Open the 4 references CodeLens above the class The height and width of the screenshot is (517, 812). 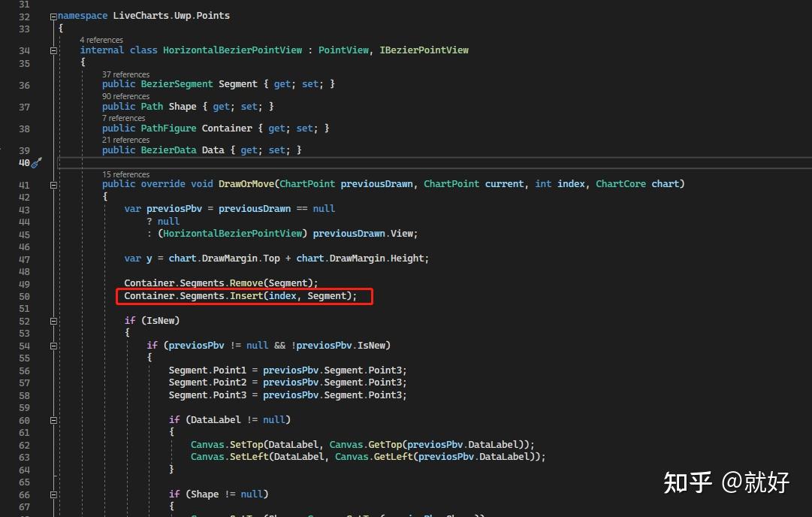coord(101,39)
